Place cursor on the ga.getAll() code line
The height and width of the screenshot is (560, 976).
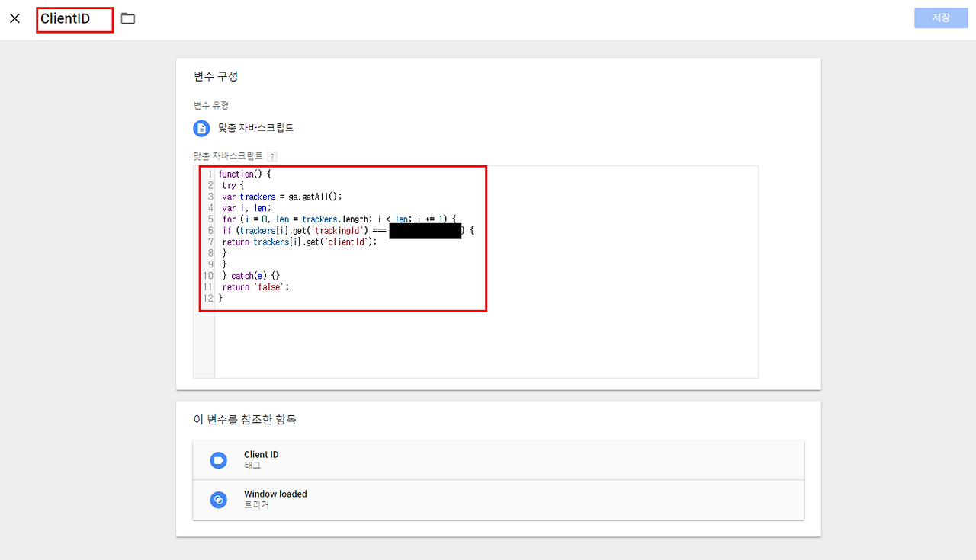point(282,197)
